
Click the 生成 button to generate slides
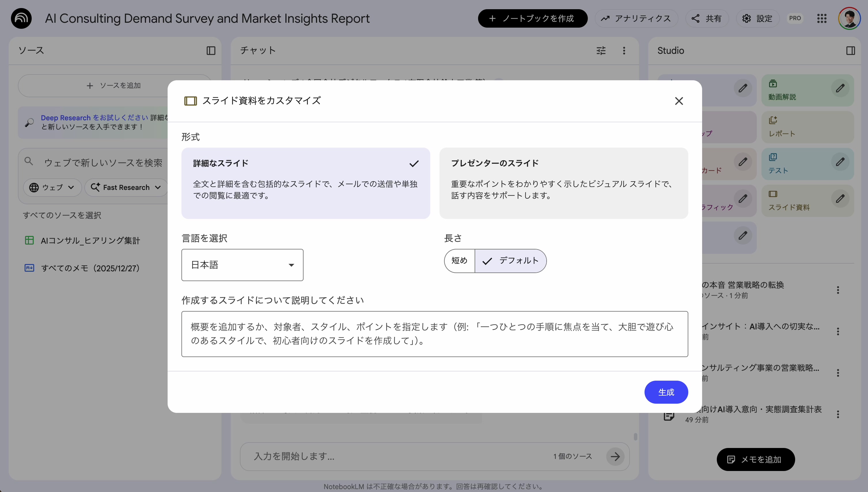pos(666,392)
